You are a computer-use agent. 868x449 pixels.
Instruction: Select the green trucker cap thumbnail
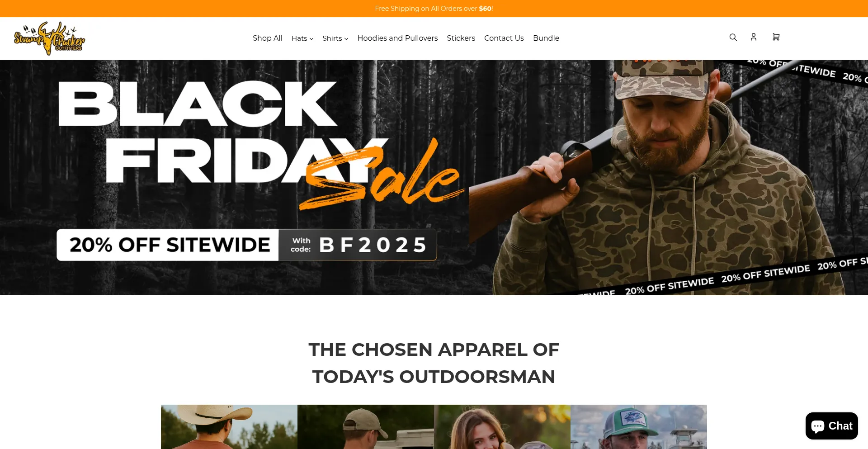[639, 427]
